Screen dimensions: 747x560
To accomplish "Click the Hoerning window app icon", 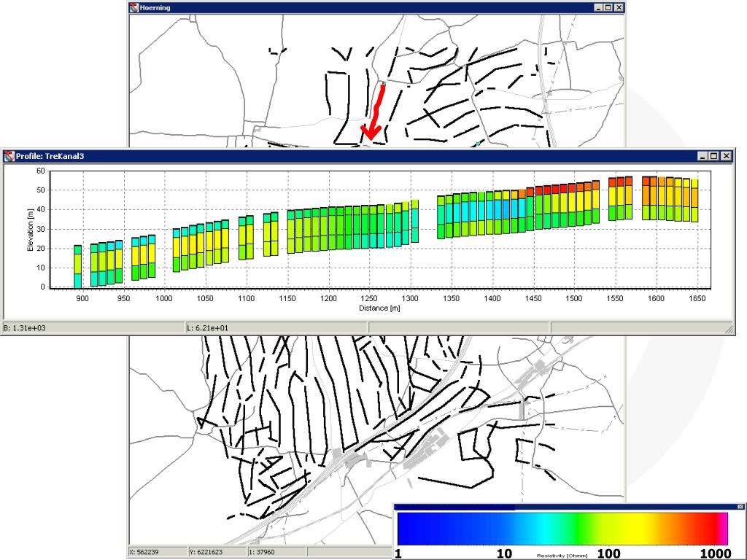I will pos(134,7).
